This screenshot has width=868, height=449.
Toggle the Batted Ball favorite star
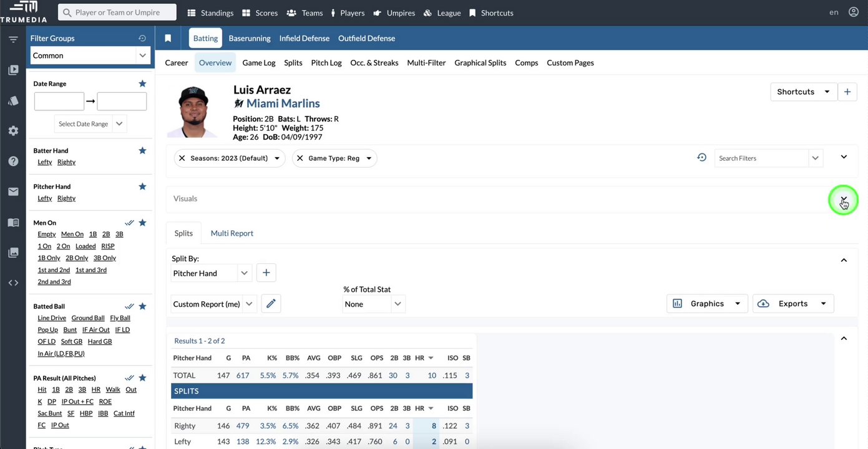[x=142, y=306]
